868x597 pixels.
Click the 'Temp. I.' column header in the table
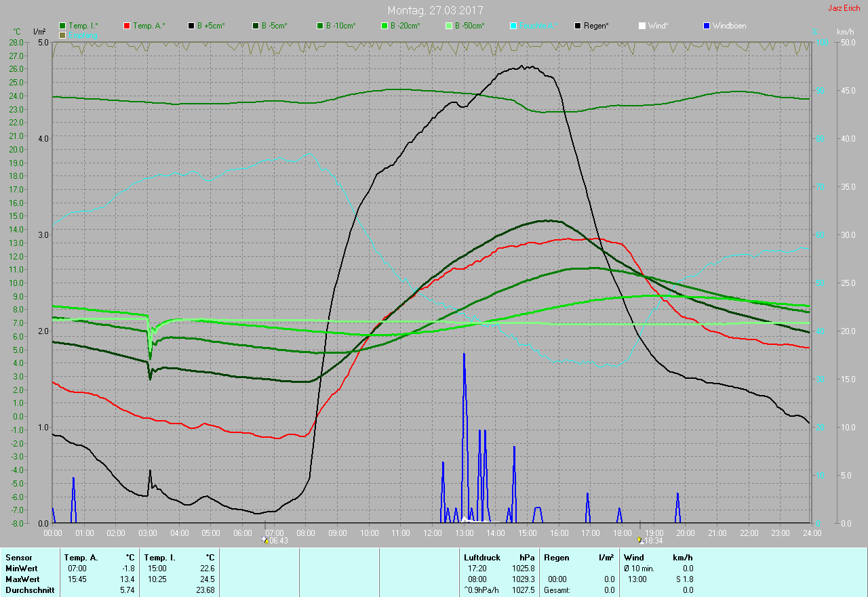(160, 558)
